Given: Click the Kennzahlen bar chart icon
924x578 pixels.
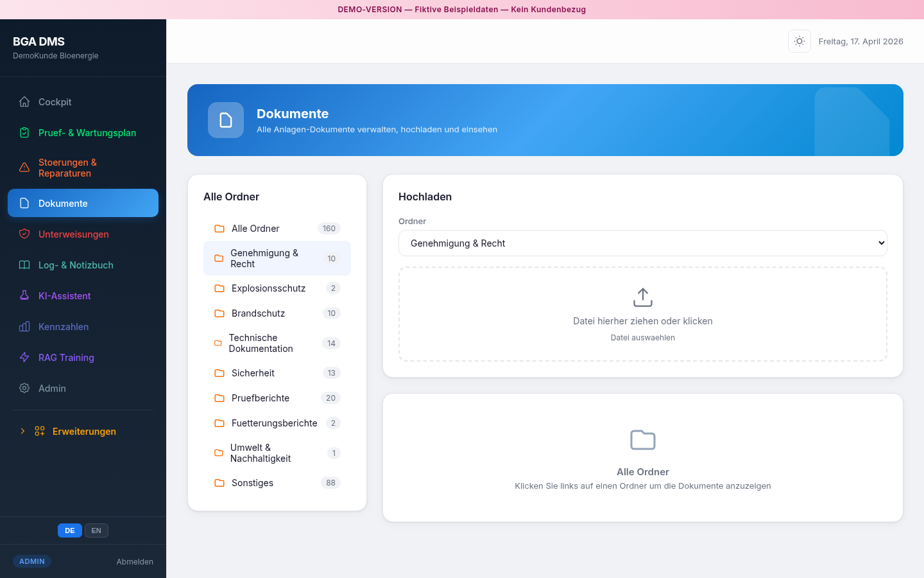Looking at the screenshot, I should [x=24, y=327].
